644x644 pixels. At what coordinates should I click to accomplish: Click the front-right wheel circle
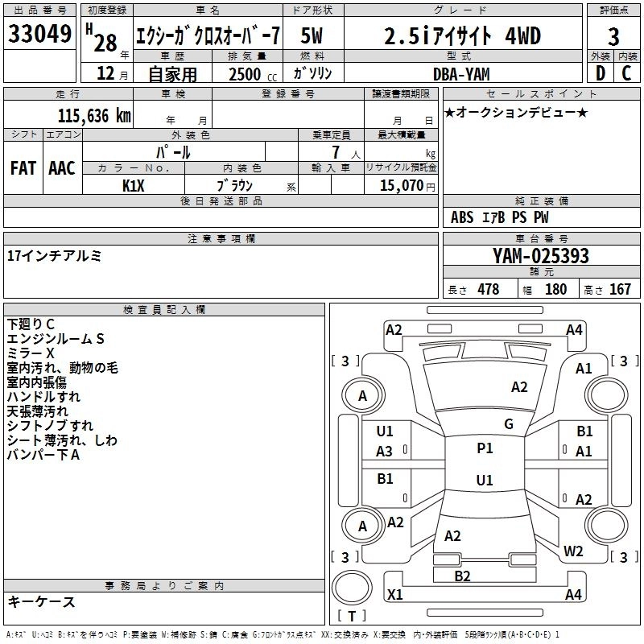pyautogui.click(x=607, y=396)
